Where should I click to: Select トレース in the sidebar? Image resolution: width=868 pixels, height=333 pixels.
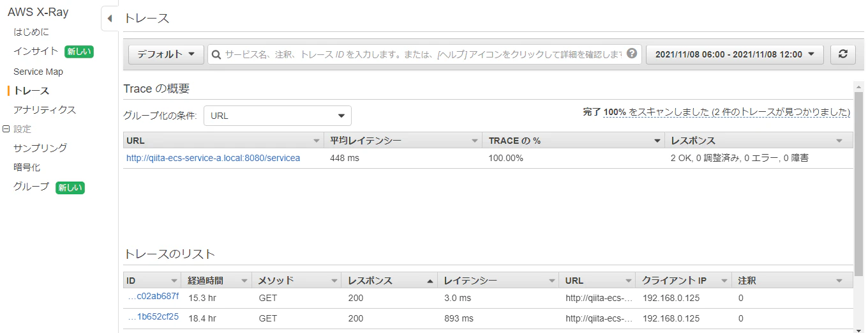coord(31,91)
